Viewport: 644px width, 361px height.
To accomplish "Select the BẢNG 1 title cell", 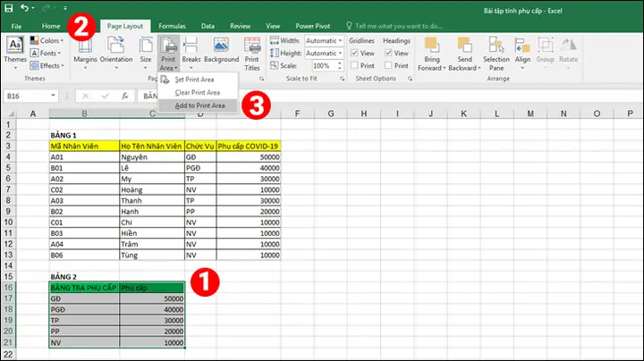I will 84,135.
